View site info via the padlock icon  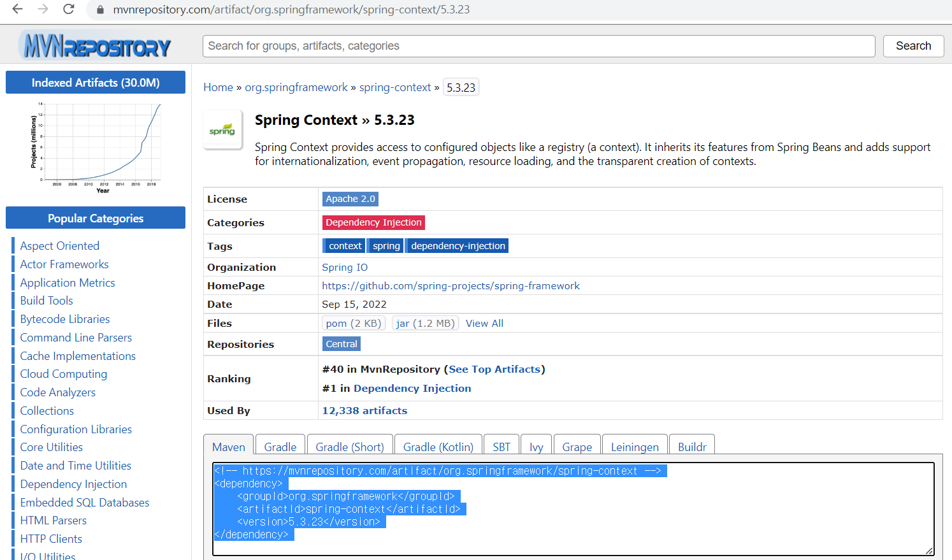100,10
